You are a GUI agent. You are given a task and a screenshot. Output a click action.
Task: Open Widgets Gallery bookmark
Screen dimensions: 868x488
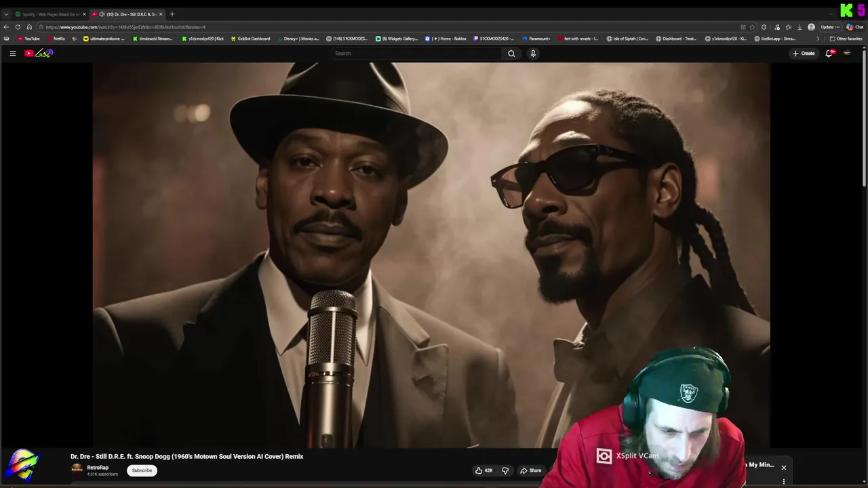[397, 39]
